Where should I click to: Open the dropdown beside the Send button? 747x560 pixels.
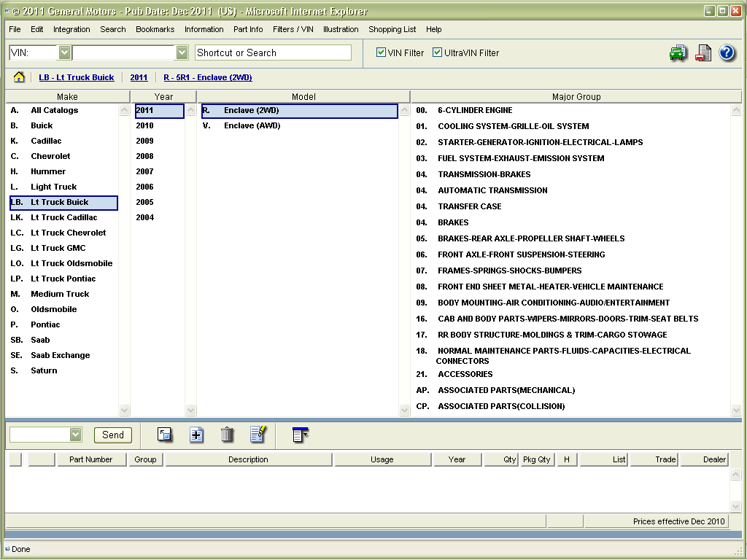point(75,435)
